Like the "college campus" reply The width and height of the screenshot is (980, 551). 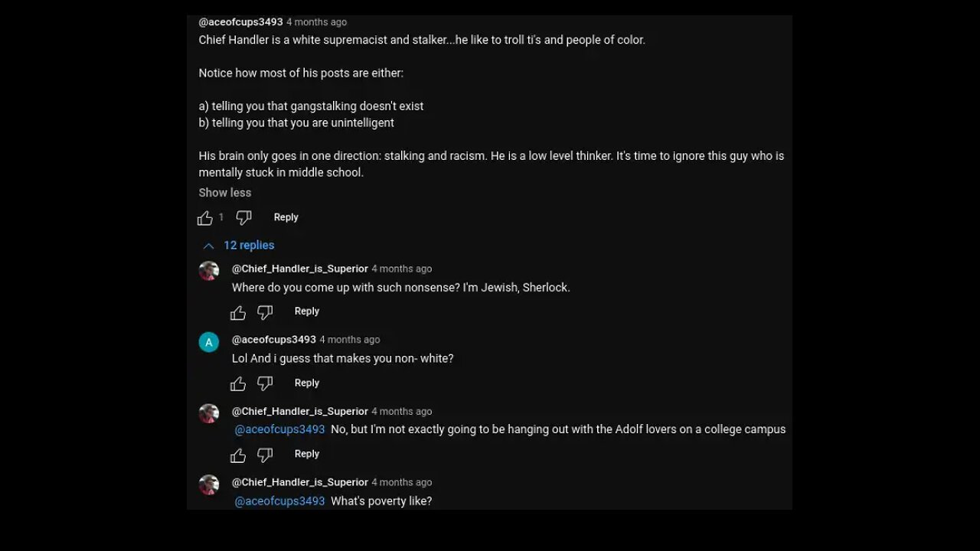(238, 455)
